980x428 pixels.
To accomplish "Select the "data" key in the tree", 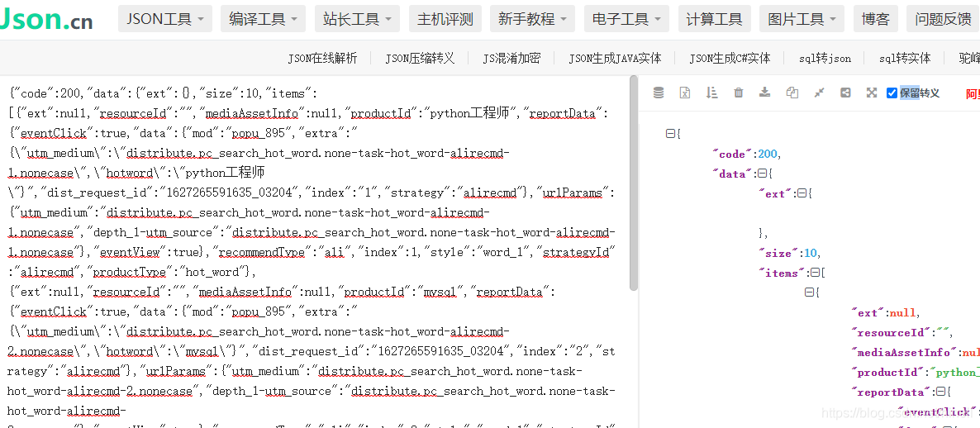I will click(732, 174).
